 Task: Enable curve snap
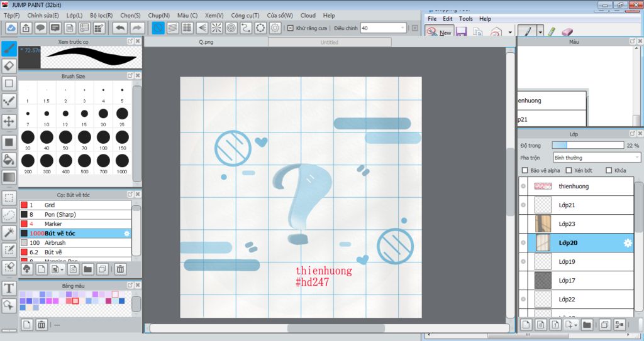(x=246, y=28)
